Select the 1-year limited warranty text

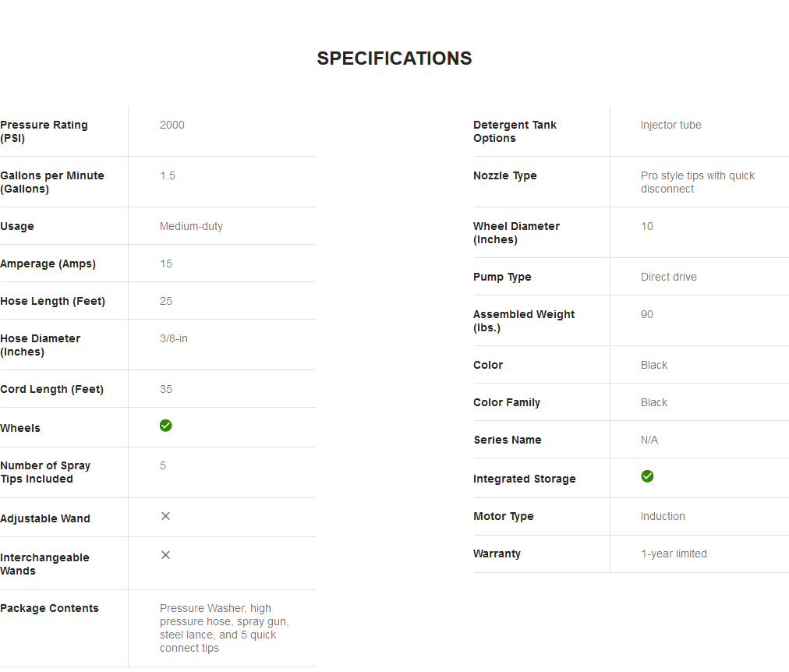674,554
